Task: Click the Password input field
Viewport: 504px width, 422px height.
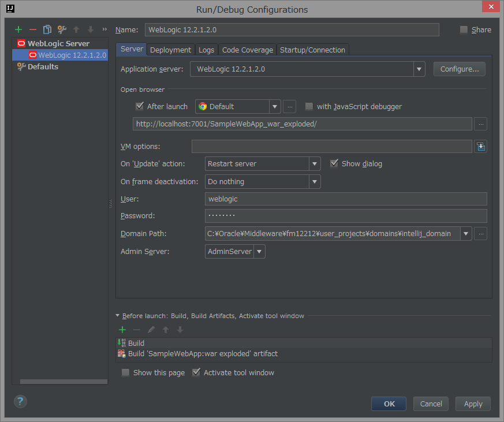Action: pos(346,216)
